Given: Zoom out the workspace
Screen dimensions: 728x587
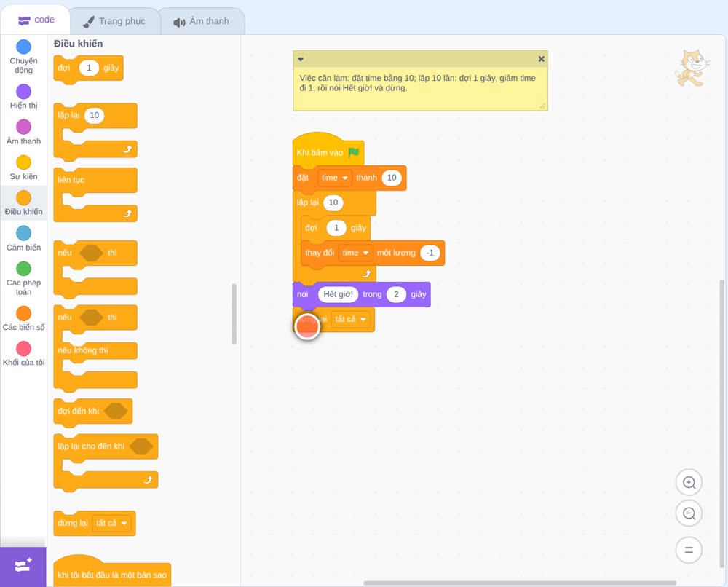Looking at the screenshot, I should 689,513.
